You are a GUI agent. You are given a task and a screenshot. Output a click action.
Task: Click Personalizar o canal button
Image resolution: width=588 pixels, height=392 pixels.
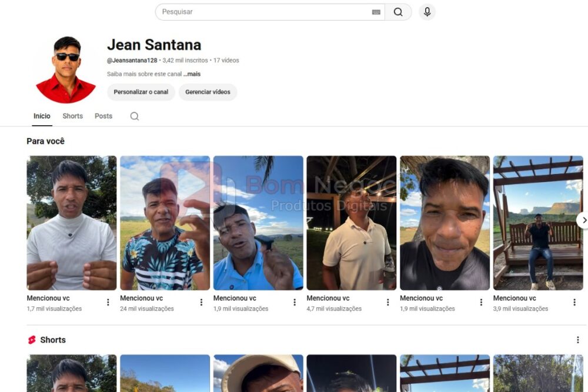pyautogui.click(x=141, y=92)
